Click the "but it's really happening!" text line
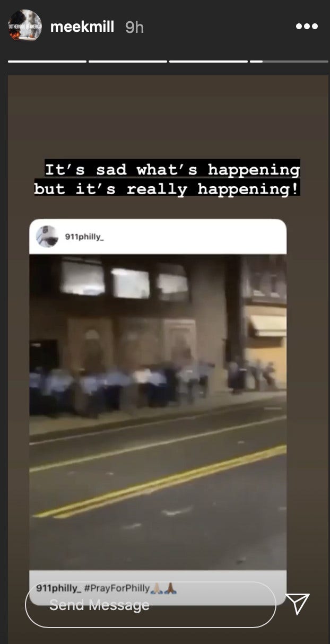This screenshot has width=330, height=644. coord(167,189)
